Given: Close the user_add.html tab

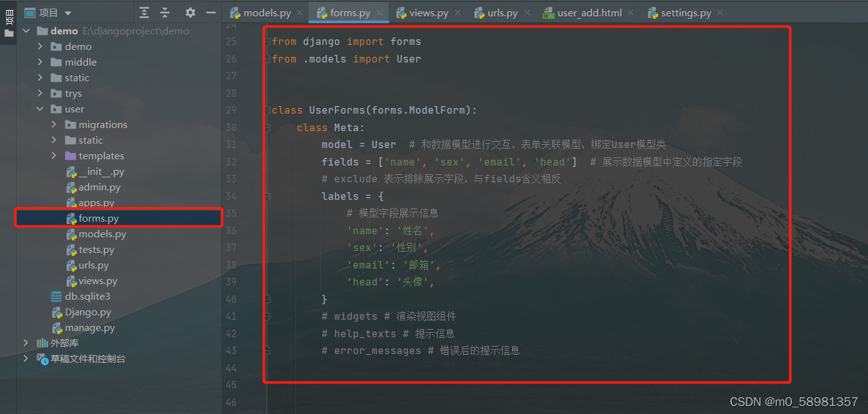Looking at the screenshot, I should tap(631, 12).
